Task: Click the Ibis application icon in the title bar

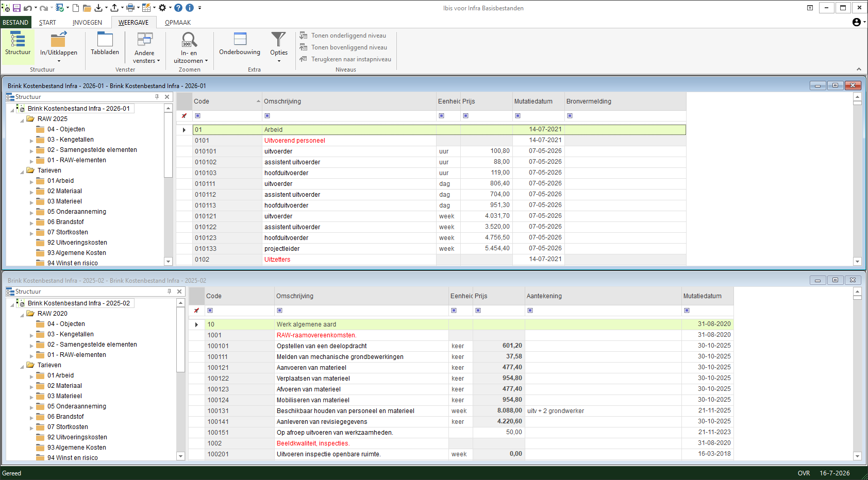Action: point(6,8)
